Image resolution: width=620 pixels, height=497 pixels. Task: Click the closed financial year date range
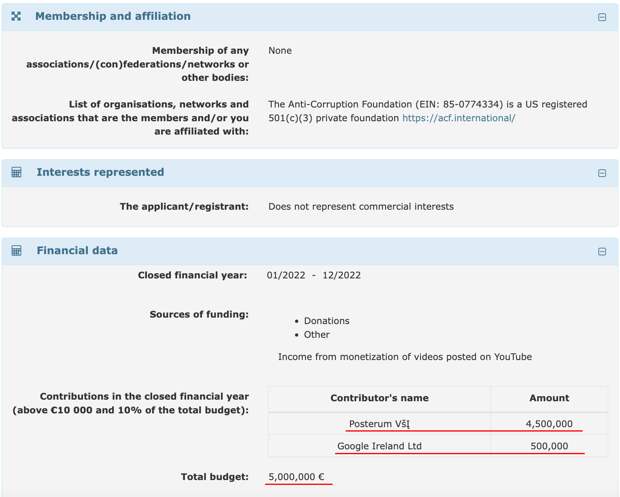pos(314,275)
